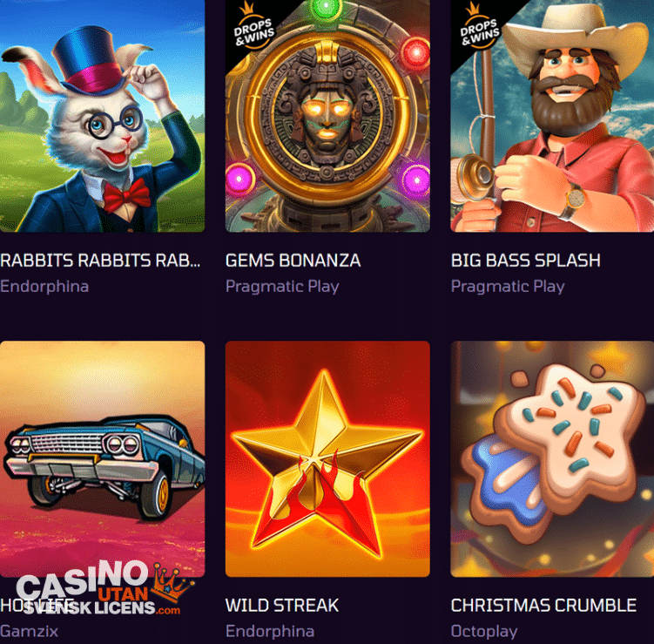Screen dimensions: 654x644
Task: Open the Gems Bonanza game thumbnail
Action: [x=327, y=116]
